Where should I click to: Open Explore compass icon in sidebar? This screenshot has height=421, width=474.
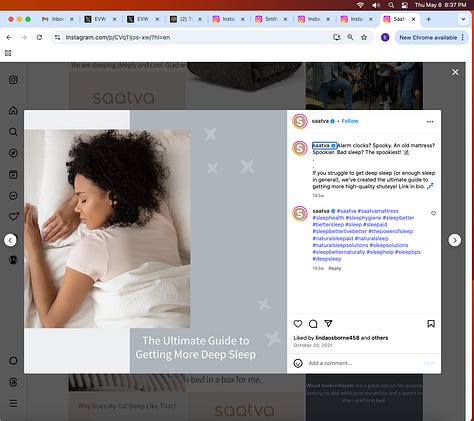click(x=13, y=153)
